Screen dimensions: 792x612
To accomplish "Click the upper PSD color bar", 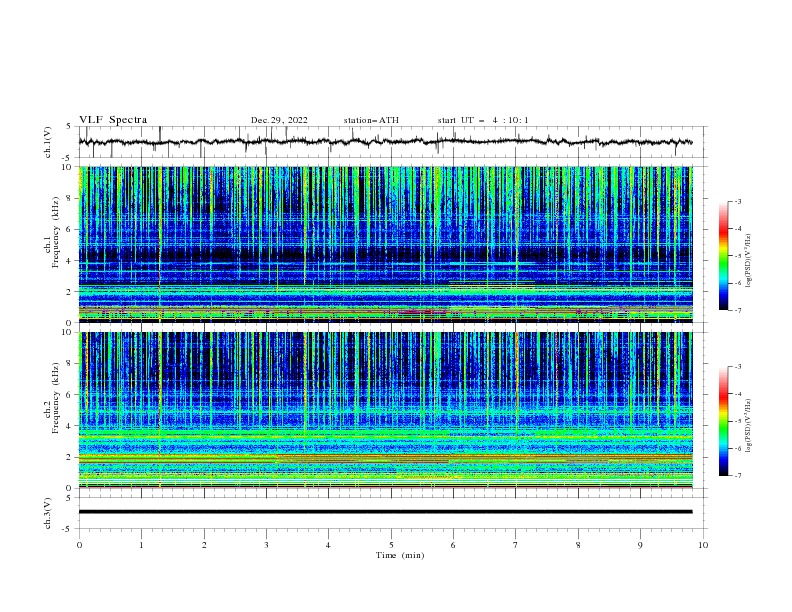I will click(723, 255).
